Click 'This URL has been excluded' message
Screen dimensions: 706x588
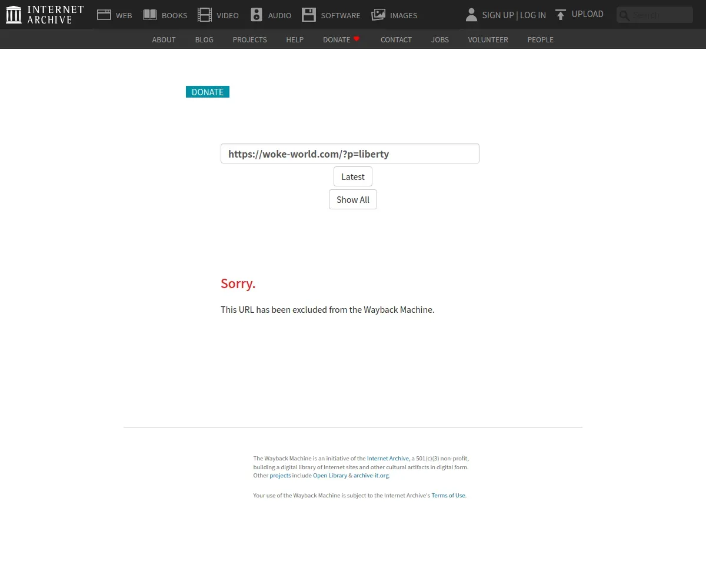coord(328,309)
